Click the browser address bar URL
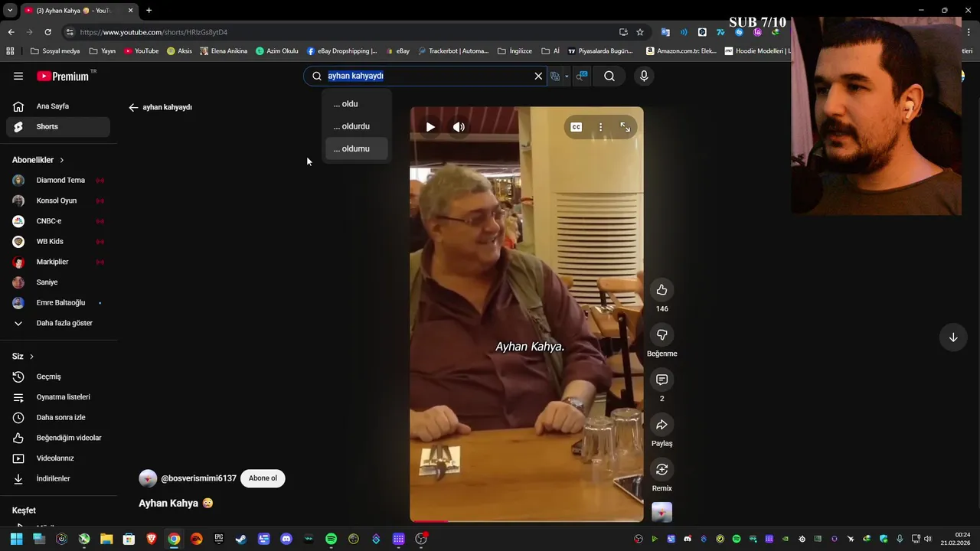This screenshot has height=551, width=980. [153, 32]
